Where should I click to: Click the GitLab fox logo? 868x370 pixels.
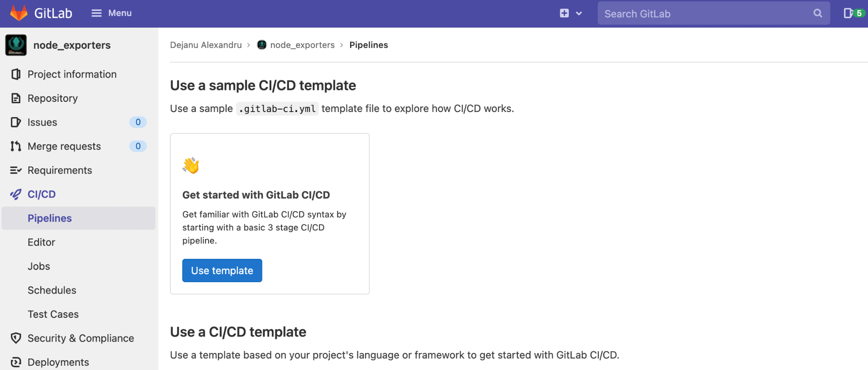[19, 13]
